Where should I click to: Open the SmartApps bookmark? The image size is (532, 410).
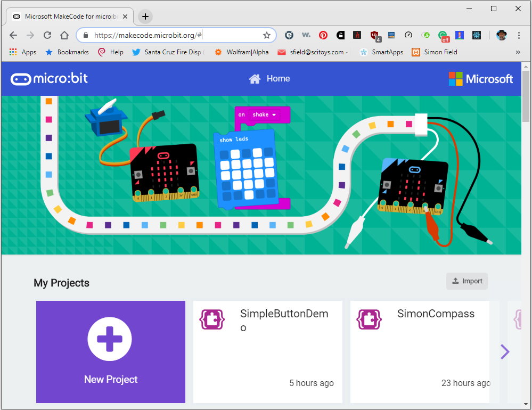(381, 52)
